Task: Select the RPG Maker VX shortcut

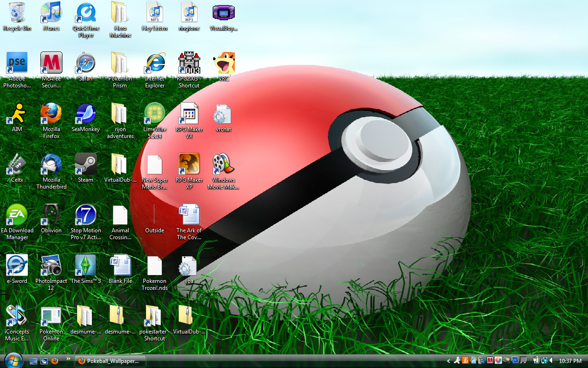Action: 189,121
